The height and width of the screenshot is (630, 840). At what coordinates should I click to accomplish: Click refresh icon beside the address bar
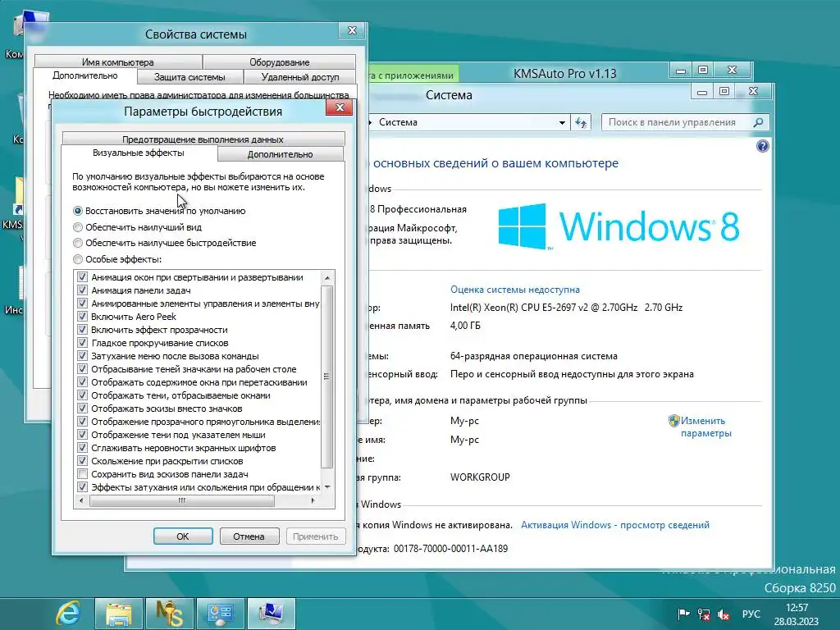coord(581,123)
